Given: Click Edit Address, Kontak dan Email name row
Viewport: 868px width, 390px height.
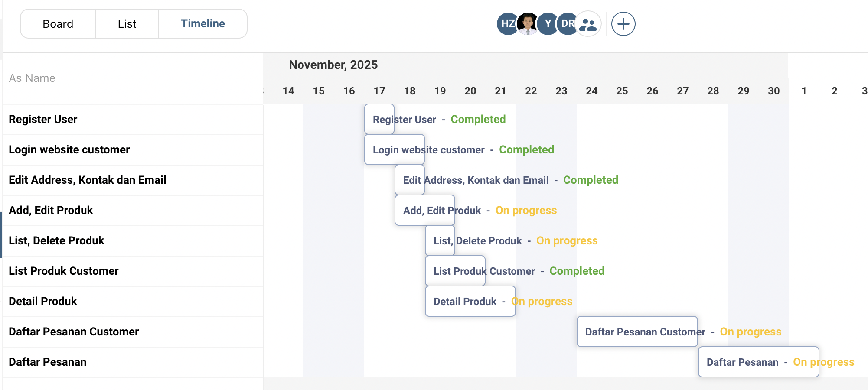Looking at the screenshot, I should (x=87, y=180).
